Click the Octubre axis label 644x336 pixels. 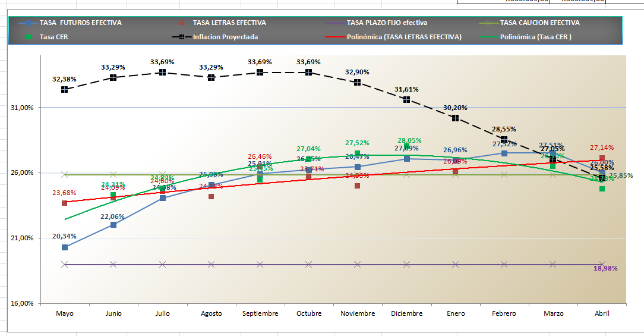[309, 313]
